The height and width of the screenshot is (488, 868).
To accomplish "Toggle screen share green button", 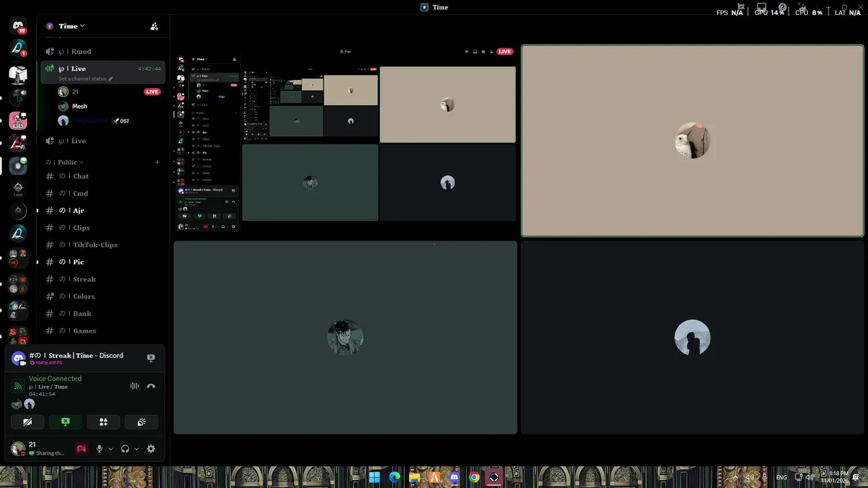I will (65, 422).
